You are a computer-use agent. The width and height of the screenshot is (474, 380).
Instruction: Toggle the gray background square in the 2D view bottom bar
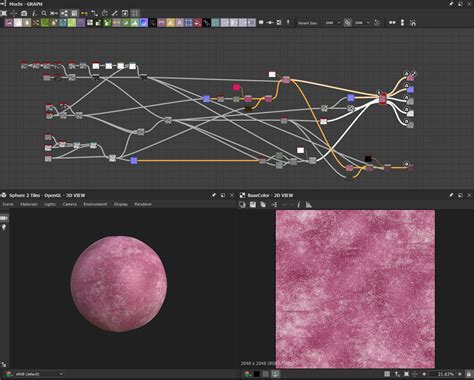(x=265, y=374)
